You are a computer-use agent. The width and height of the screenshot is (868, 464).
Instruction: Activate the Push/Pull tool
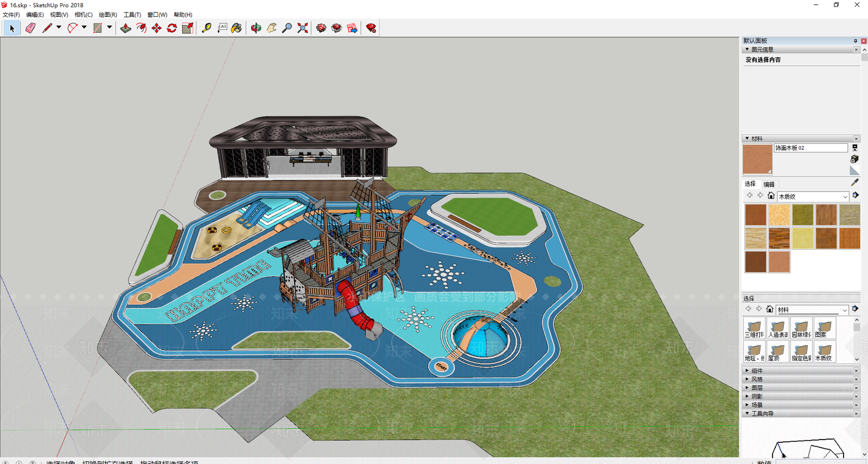tap(126, 28)
